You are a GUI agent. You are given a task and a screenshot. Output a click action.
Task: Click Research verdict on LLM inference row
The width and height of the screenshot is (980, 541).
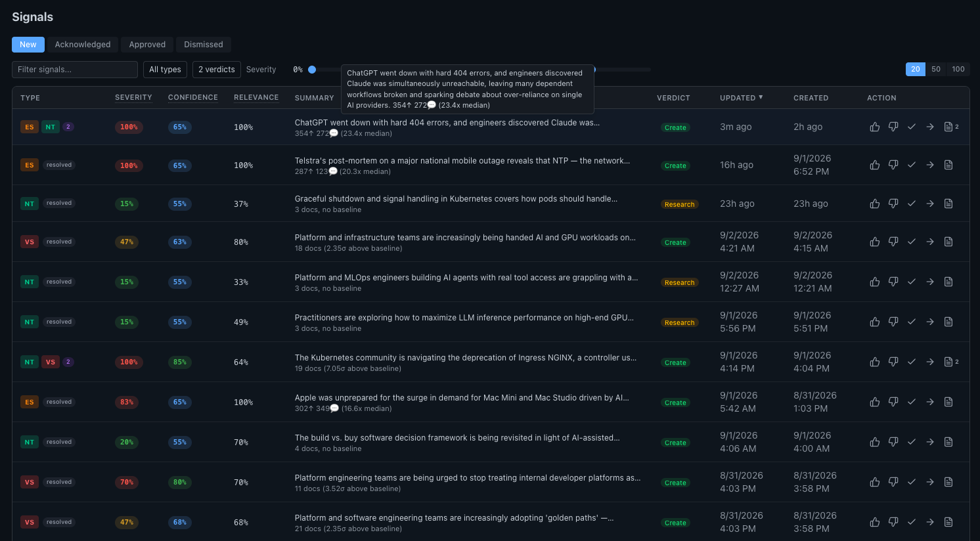(x=679, y=322)
